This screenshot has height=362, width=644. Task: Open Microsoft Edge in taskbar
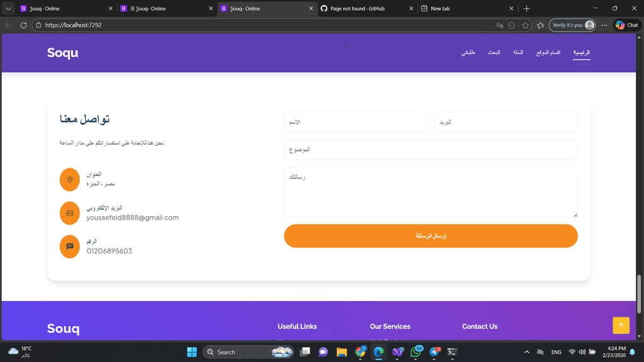pos(378,352)
